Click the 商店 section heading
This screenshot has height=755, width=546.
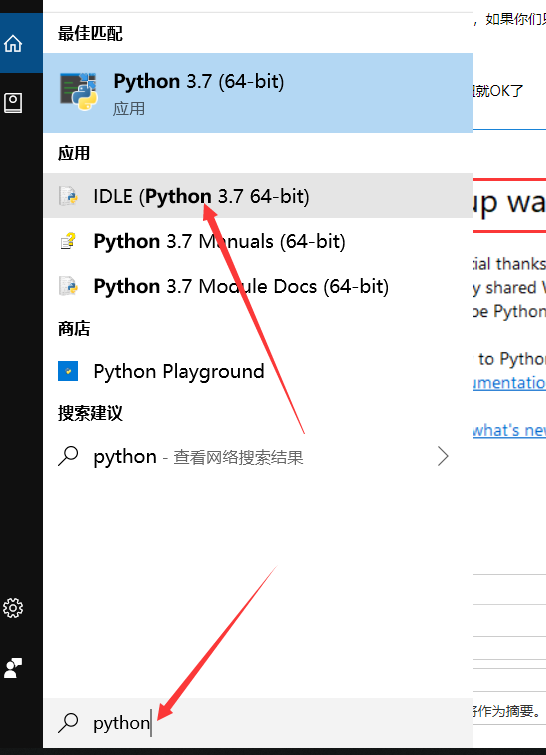pyautogui.click(x=74, y=329)
